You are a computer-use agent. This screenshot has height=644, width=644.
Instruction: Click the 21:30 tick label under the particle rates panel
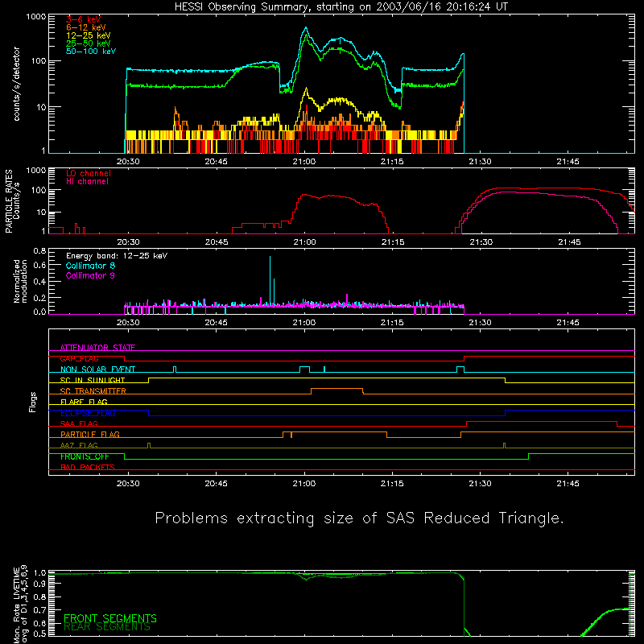click(481, 242)
